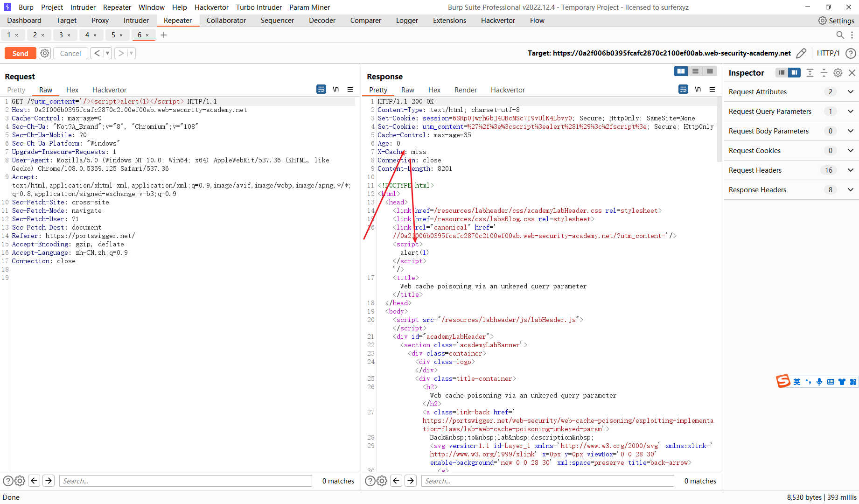The image size is (859, 504).
Task: Close Repeater tab 1
Action: coord(17,35)
